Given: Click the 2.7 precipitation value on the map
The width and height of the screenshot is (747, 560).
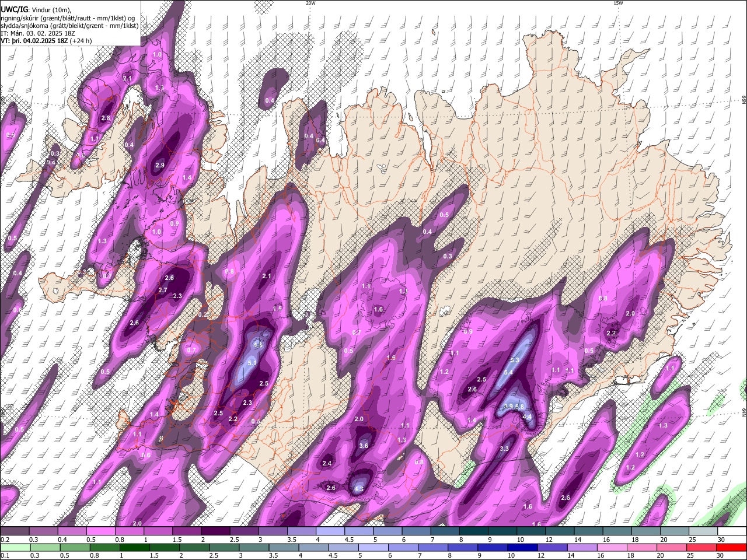Looking at the screenshot, I should pyautogui.click(x=163, y=290).
